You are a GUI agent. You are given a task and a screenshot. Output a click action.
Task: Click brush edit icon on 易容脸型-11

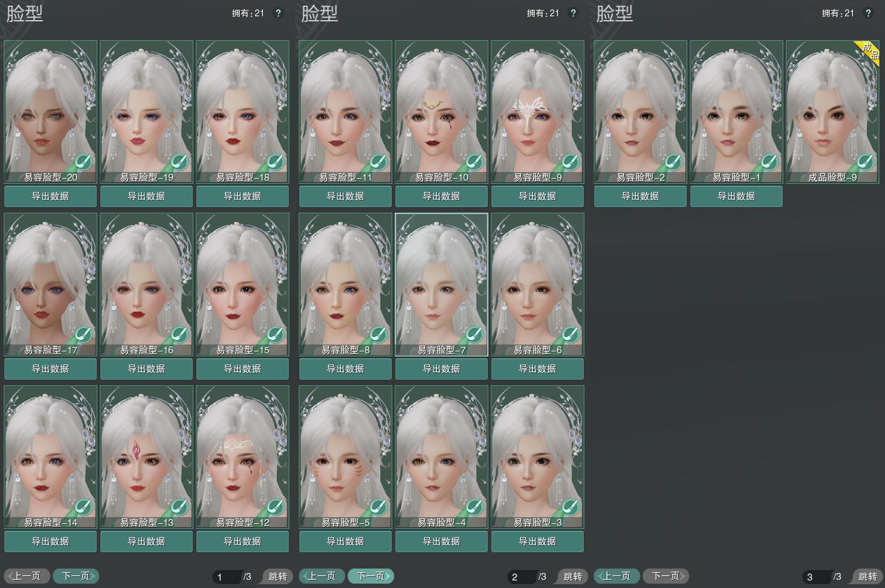[x=378, y=162]
